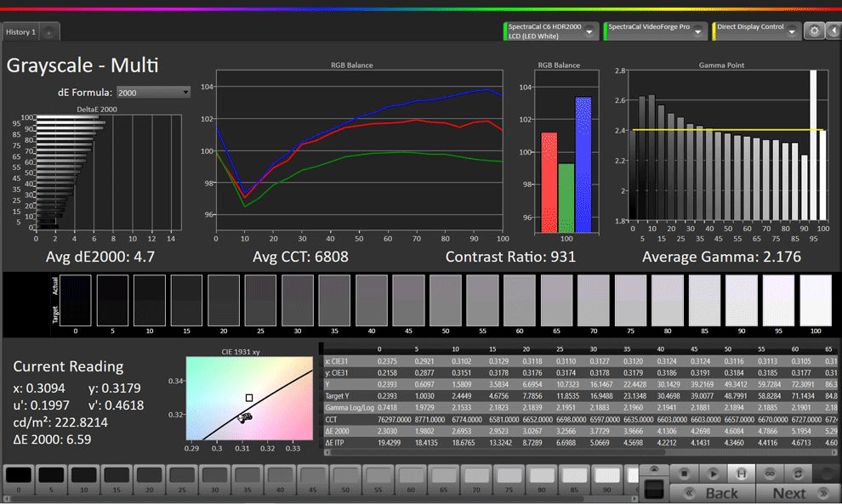Add a new history tab with plus icon
The image size is (842, 504).
click(x=48, y=32)
